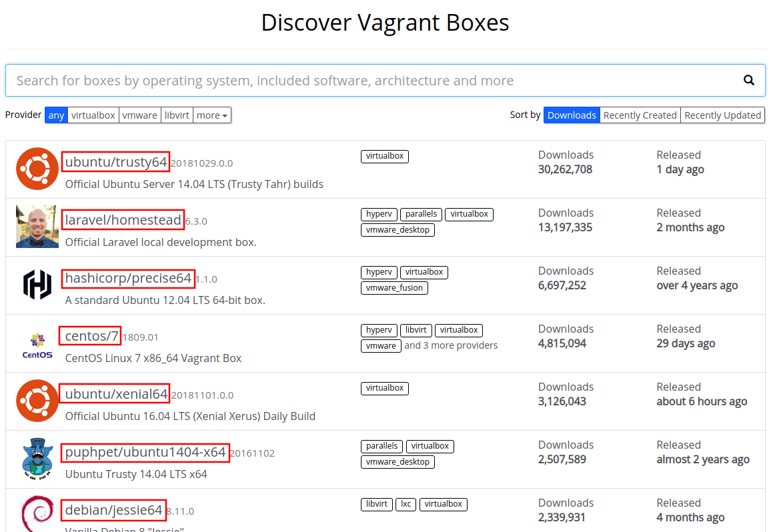Click libvirt tag on centos/7 row
The height and width of the screenshot is (532, 771).
pos(416,331)
